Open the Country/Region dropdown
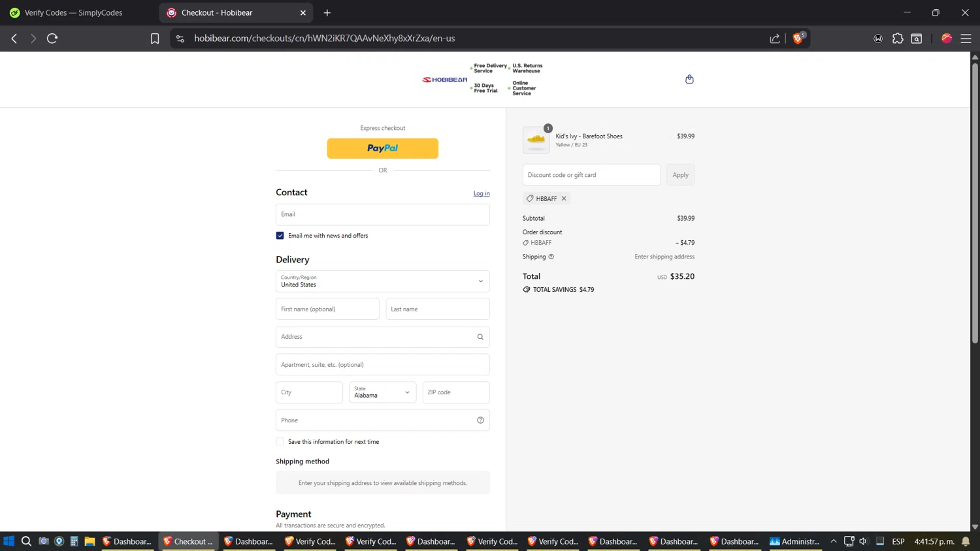The image size is (980, 551). 383,281
